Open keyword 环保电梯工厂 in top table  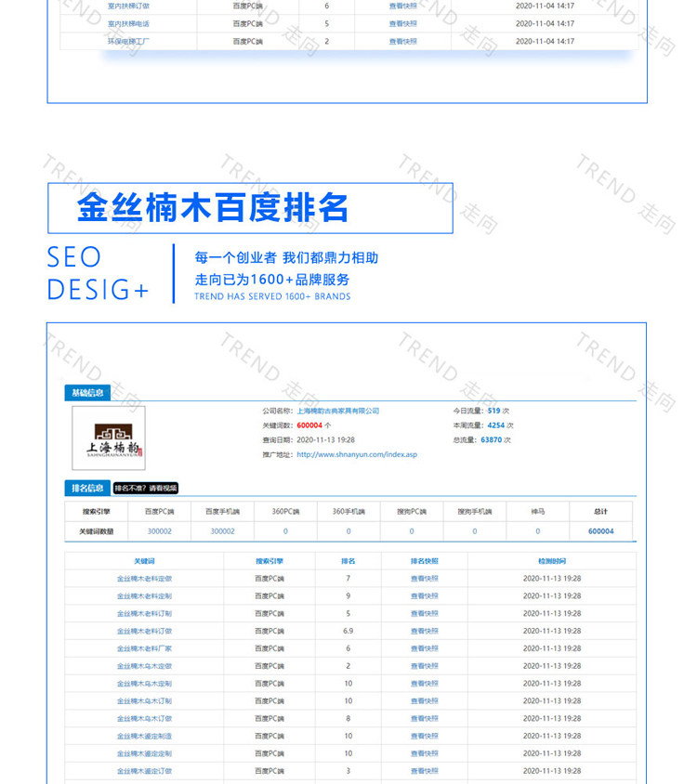point(128,42)
